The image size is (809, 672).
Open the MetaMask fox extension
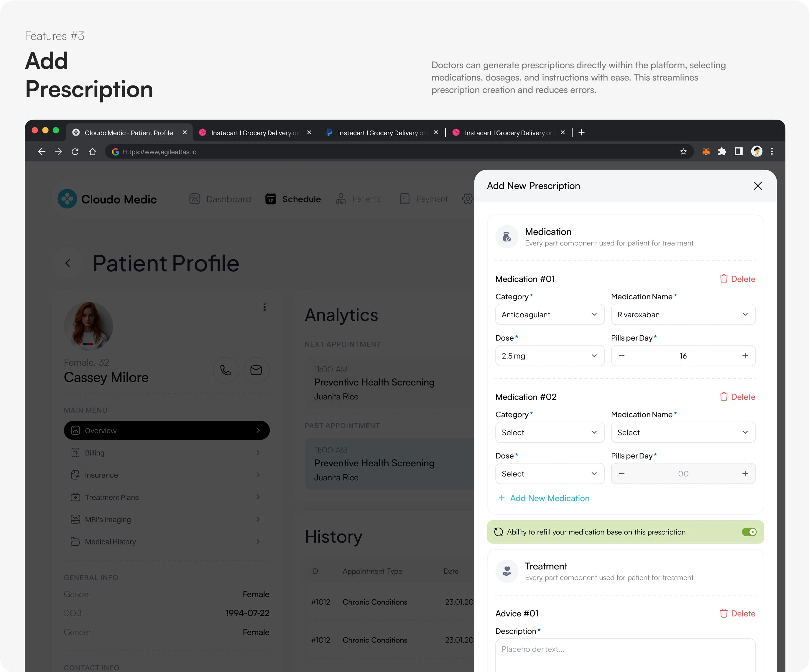tap(706, 152)
